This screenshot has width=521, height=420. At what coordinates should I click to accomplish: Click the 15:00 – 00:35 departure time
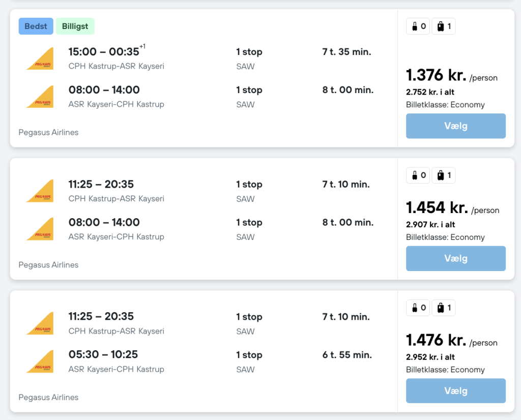coord(104,52)
